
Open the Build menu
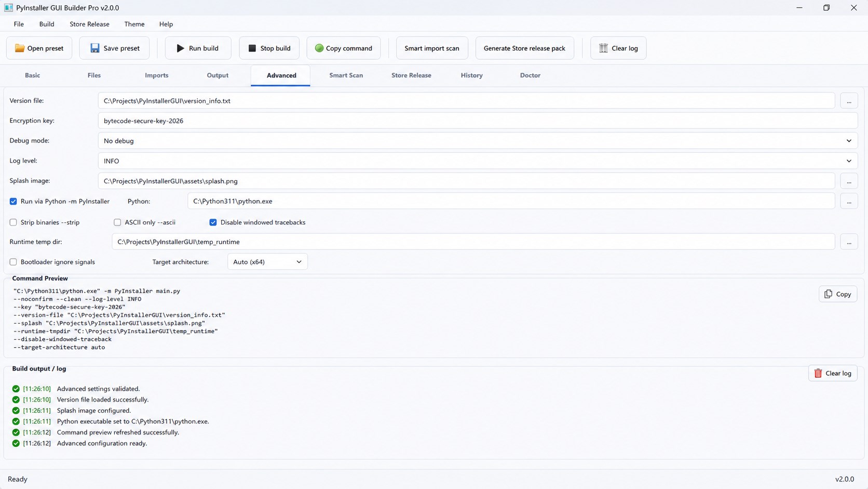tap(47, 24)
